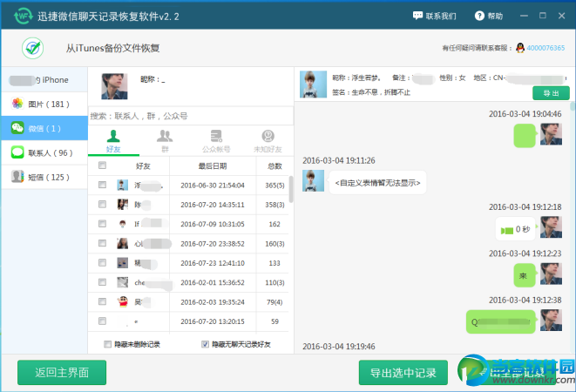Screen dimensions: 576x392
Task: Click friend avatar in the 160(3) row
Action: coord(122,243)
